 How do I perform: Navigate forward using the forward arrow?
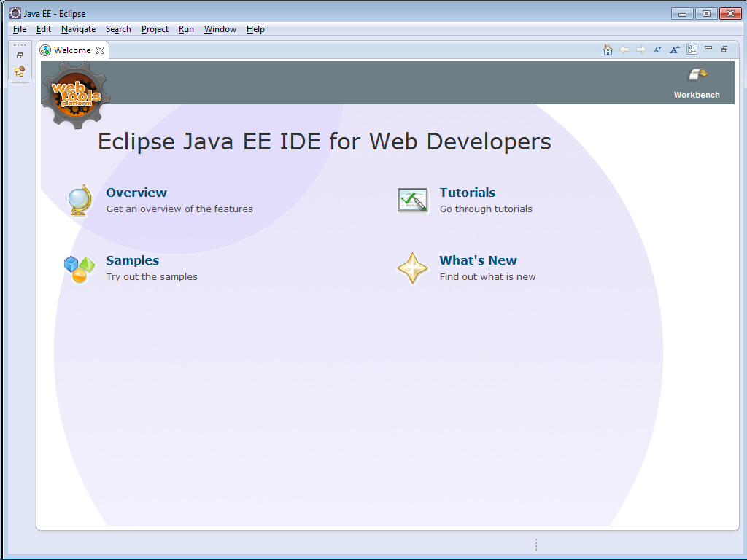(640, 50)
